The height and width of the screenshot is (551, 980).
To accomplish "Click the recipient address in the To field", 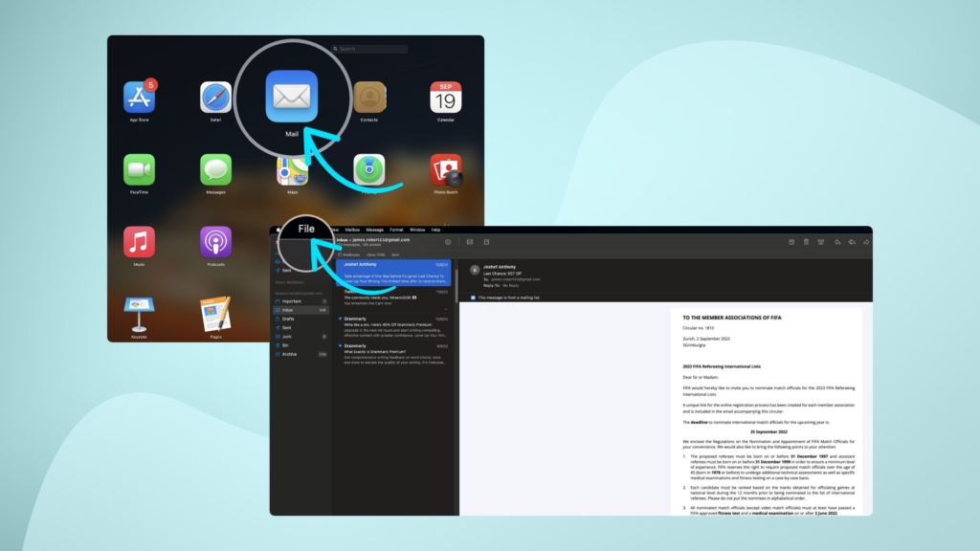I will pyautogui.click(x=516, y=279).
